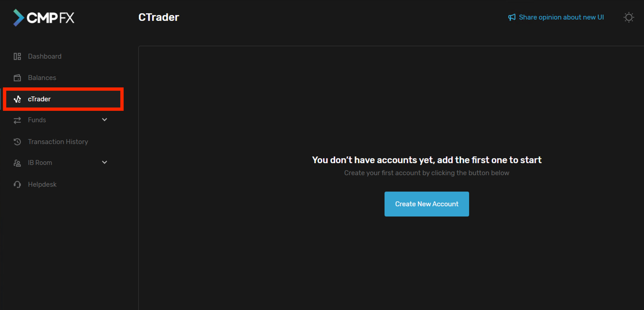Click the IB Room people icon

(17, 163)
